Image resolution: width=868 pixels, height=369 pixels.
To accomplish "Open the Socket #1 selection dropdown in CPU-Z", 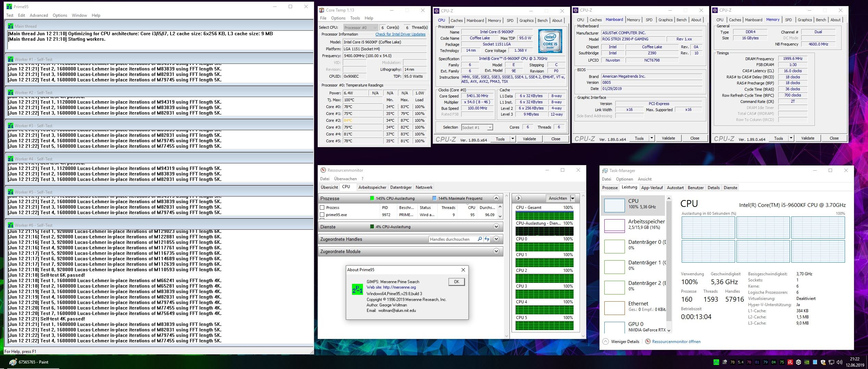I will (477, 128).
